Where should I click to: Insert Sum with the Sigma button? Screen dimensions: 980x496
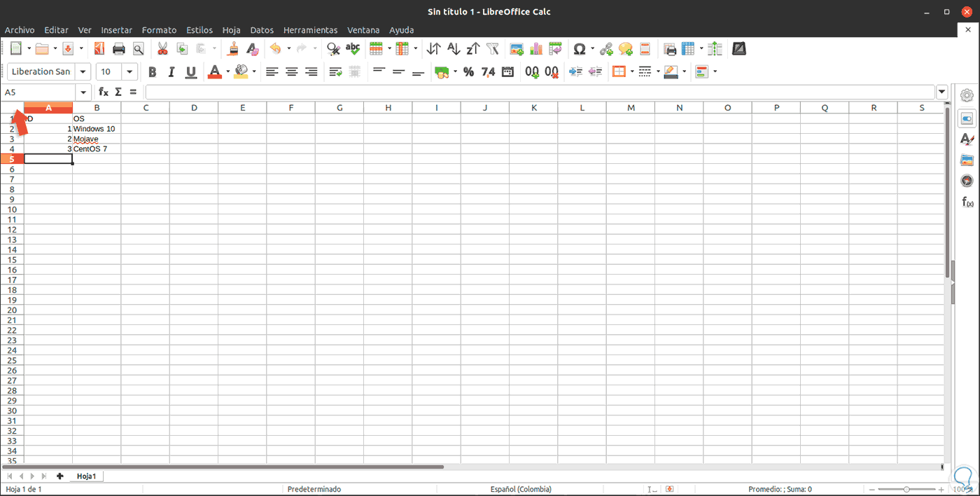click(118, 92)
